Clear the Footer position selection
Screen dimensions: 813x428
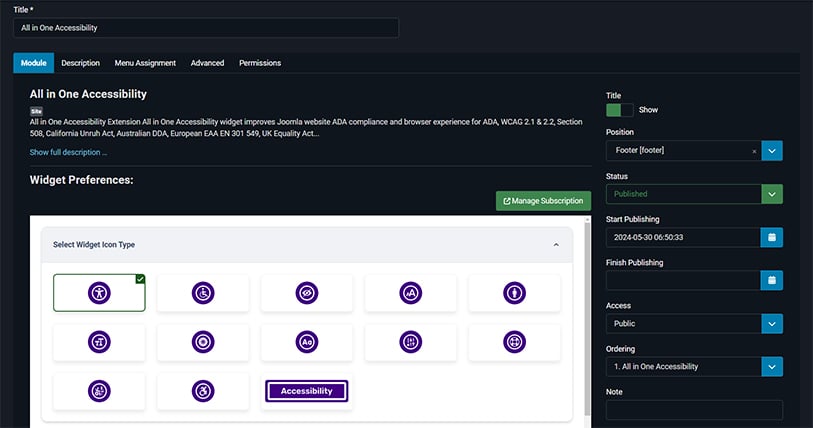(x=754, y=151)
